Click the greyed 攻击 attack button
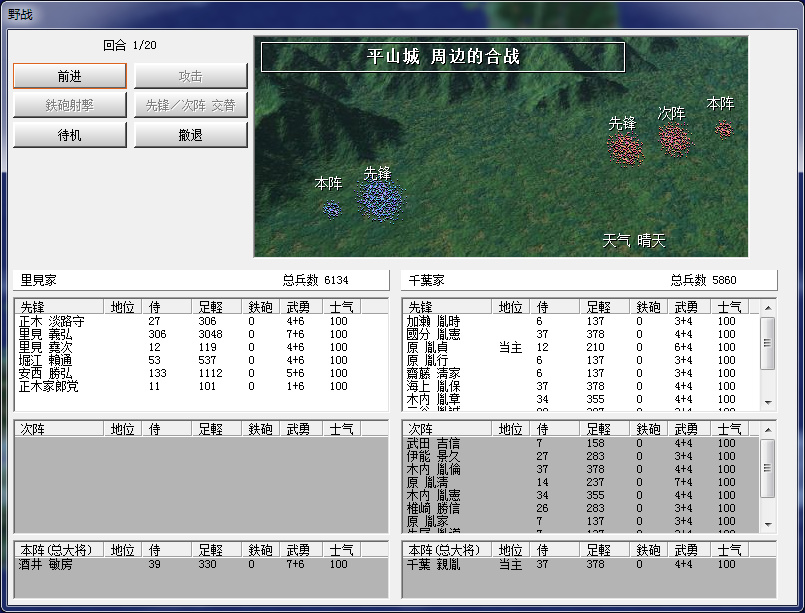This screenshot has width=805, height=613. [190, 76]
